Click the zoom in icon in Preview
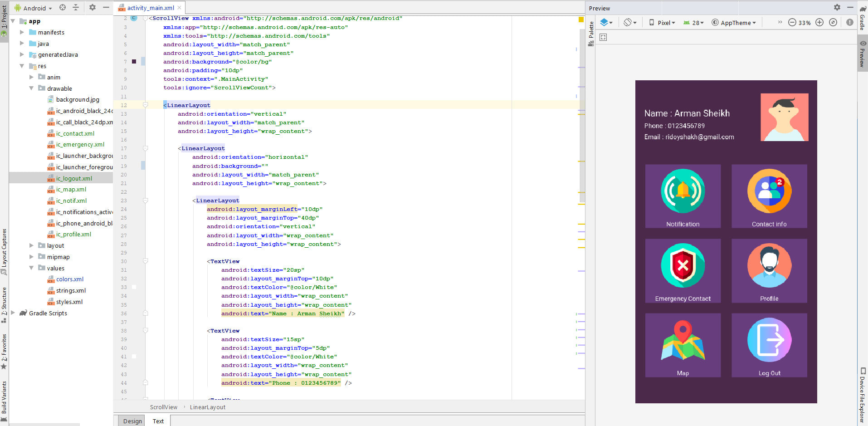Viewport: 868px width, 426px height. (x=819, y=22)
